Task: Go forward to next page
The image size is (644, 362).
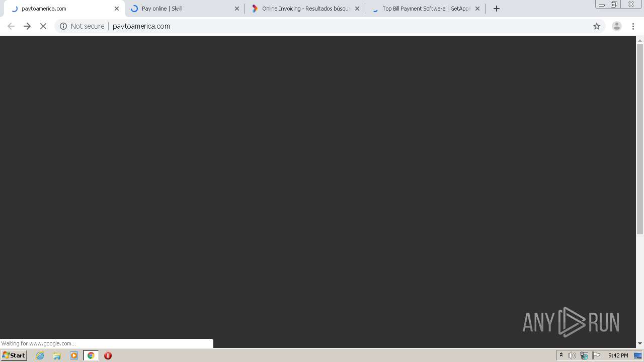Action: (x=27, y=26)
